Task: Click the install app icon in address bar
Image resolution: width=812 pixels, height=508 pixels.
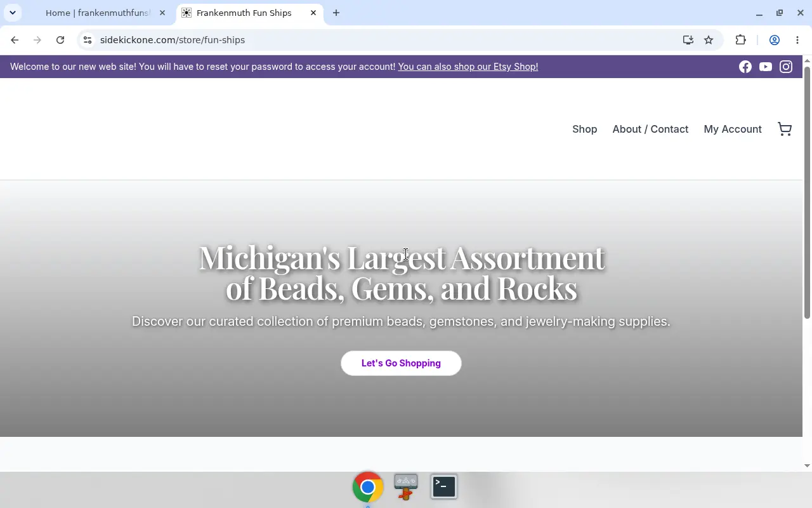Action: click(x=688, y=40)
